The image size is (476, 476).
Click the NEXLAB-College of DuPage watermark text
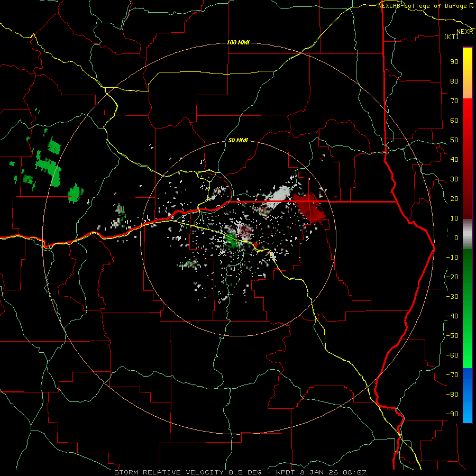426,6
